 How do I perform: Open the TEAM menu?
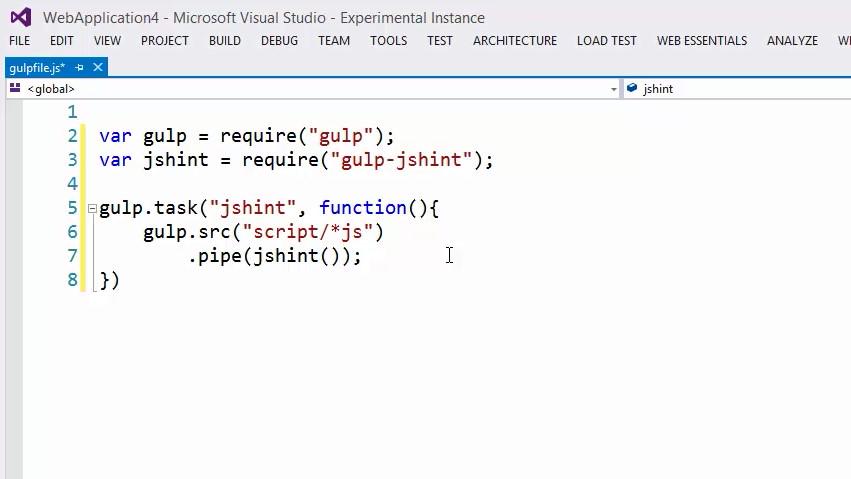[x=334, y=41]
